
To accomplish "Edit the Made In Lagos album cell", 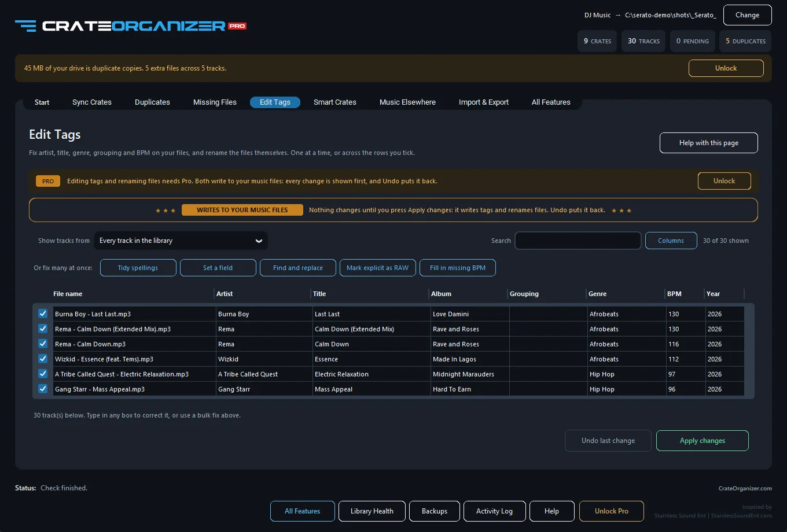I will coord(470,359).
